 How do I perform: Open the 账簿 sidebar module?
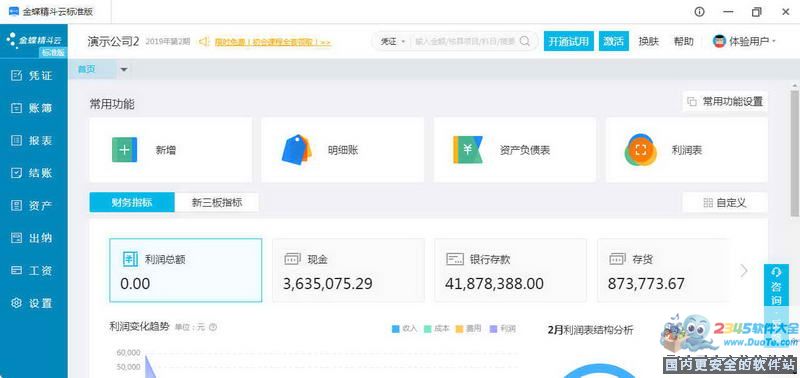(x=33, y=108)
